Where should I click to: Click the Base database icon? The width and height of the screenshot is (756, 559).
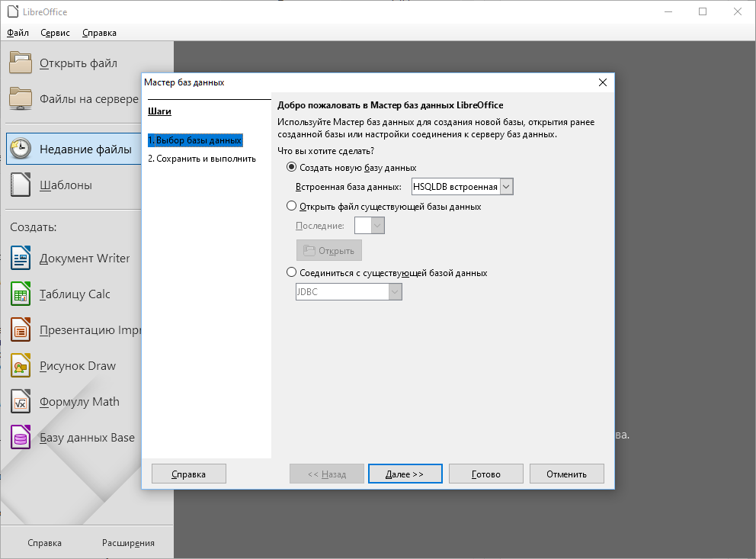pyautogui.click(x=21, y=438)
